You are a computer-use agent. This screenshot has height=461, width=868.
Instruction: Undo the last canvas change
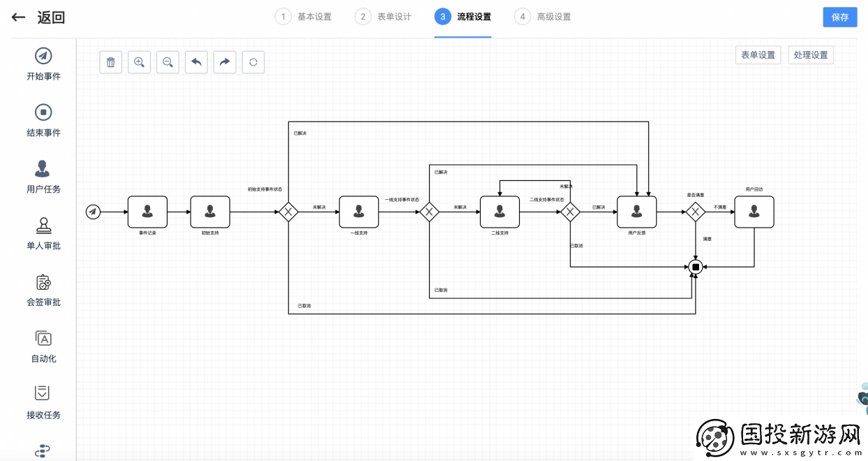tap(196, 62)
